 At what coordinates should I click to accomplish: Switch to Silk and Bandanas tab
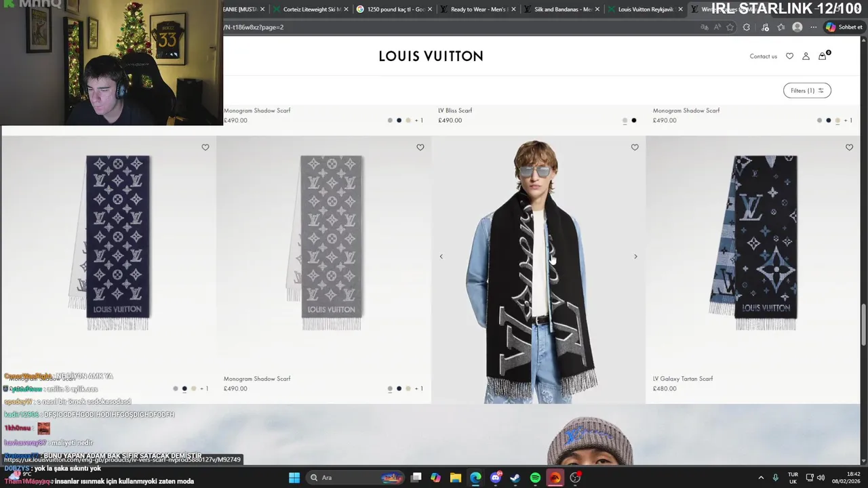(x=563, y=9)
